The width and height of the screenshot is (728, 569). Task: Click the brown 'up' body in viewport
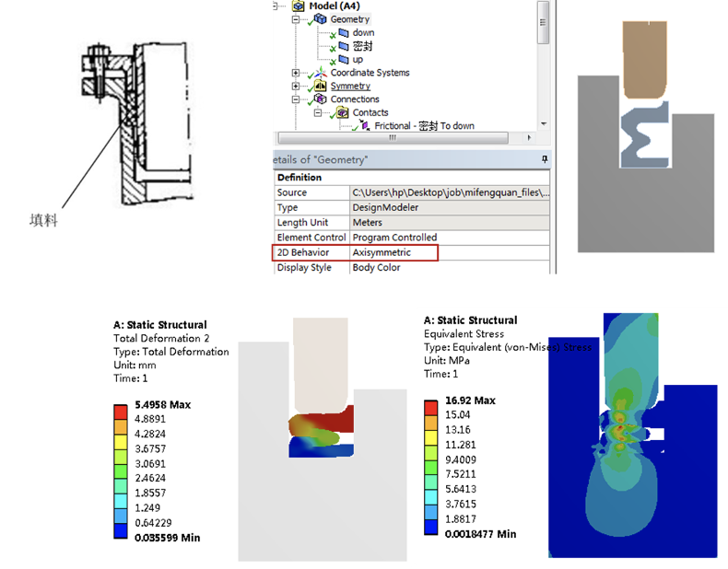tap(644, 58)
